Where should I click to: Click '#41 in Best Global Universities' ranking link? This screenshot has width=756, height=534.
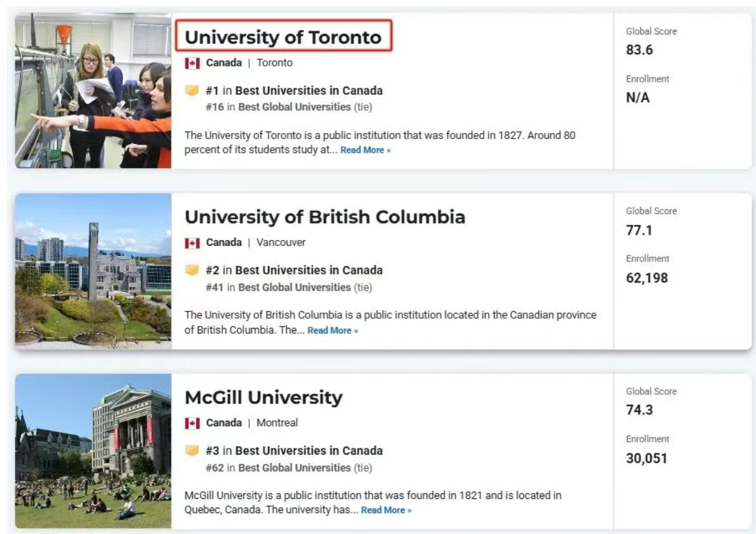278,287
